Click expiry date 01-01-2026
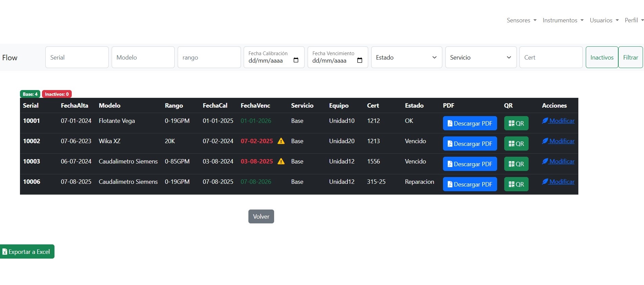The width and height of the screenshot is (644, 285). pos(256,121)
